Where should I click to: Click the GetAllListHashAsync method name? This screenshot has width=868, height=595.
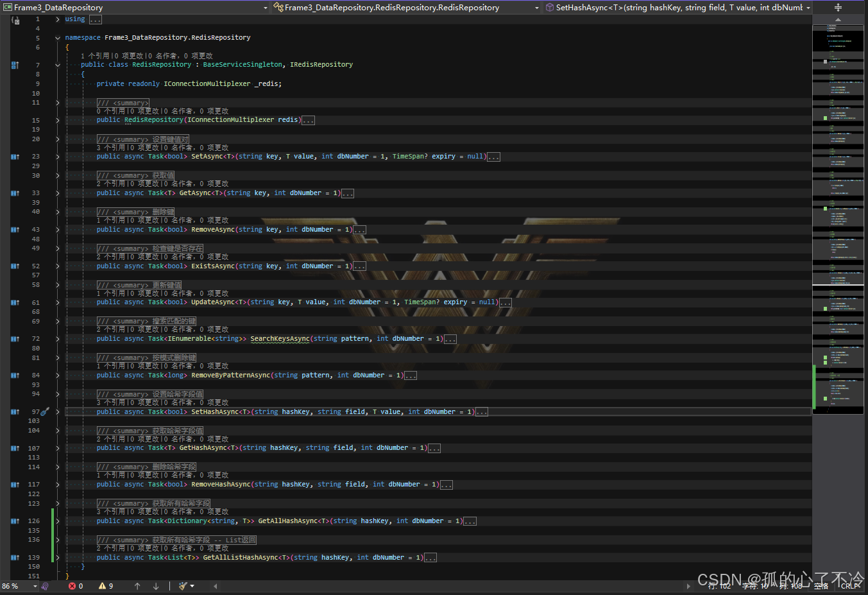tap(246, 558)
